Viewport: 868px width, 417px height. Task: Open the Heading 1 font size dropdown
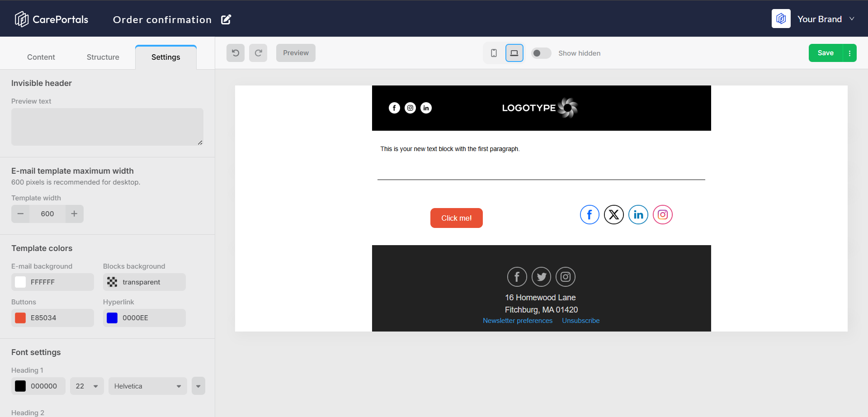click(87, 386)
